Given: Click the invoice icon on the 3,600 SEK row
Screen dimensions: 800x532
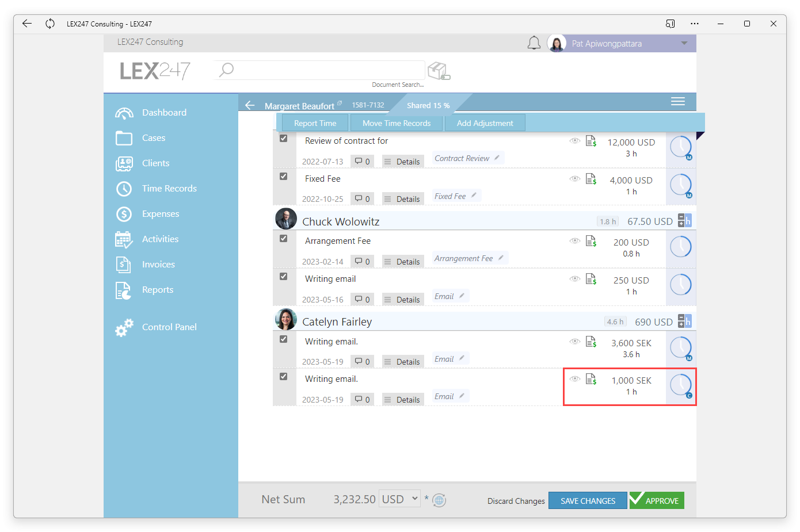Looking at the screenshot, I should pos(591,342).
